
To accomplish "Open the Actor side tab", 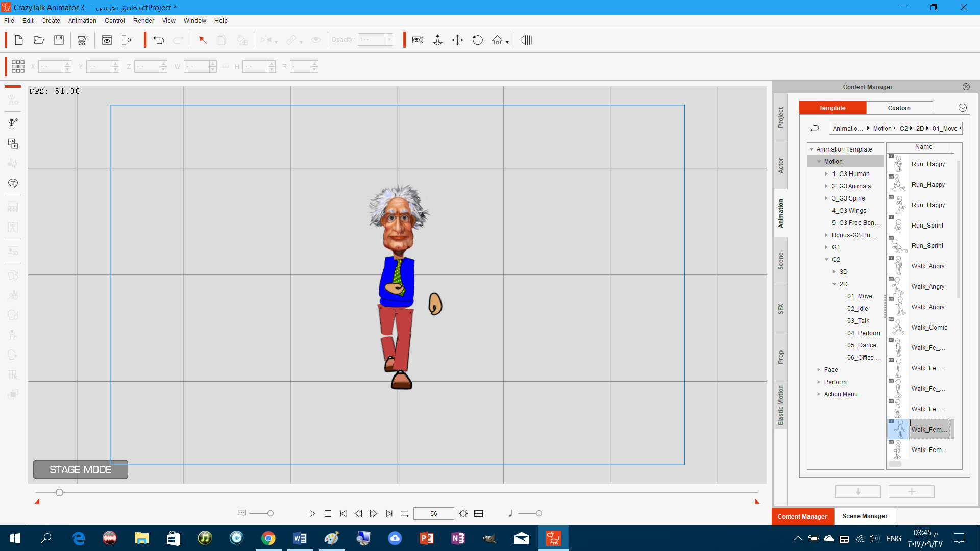I will point(780,165).
